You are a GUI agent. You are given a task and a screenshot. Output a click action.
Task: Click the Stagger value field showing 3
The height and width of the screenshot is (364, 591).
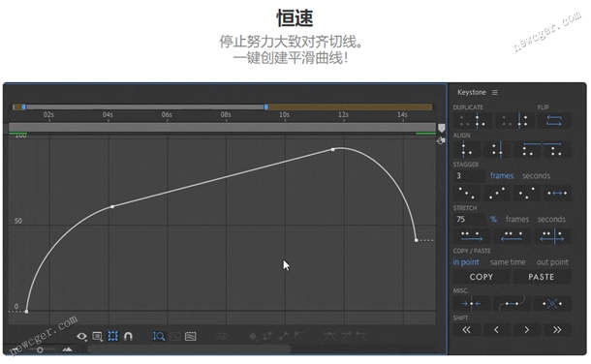469,176
